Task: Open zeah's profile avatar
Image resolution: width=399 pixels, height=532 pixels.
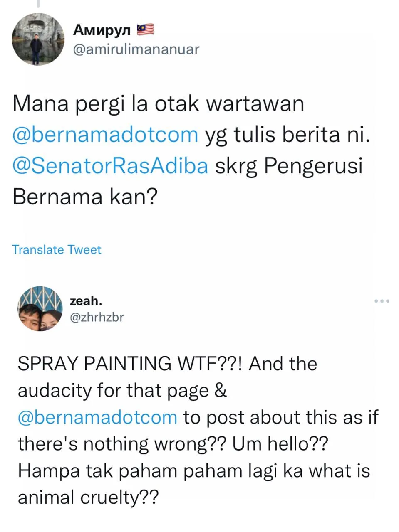Action: 40,308
